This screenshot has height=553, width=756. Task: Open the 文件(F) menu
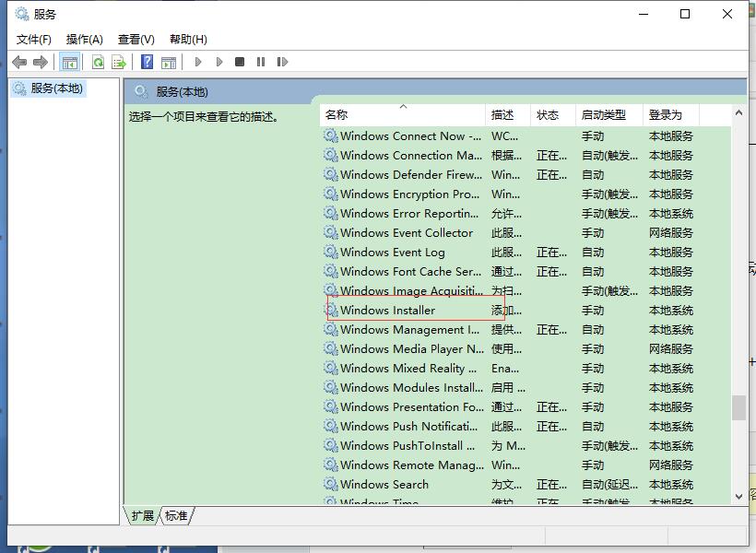point(34,39)
